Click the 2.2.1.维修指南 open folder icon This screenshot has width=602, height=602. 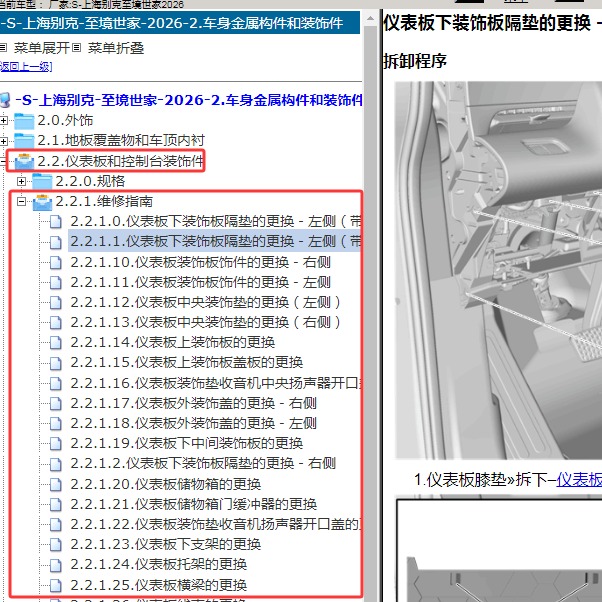(x=42, y=202)
